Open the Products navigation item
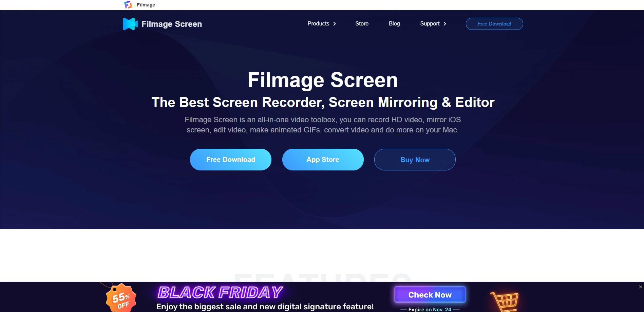This screenshot has width=644, height=312. (x=318, y=23)
